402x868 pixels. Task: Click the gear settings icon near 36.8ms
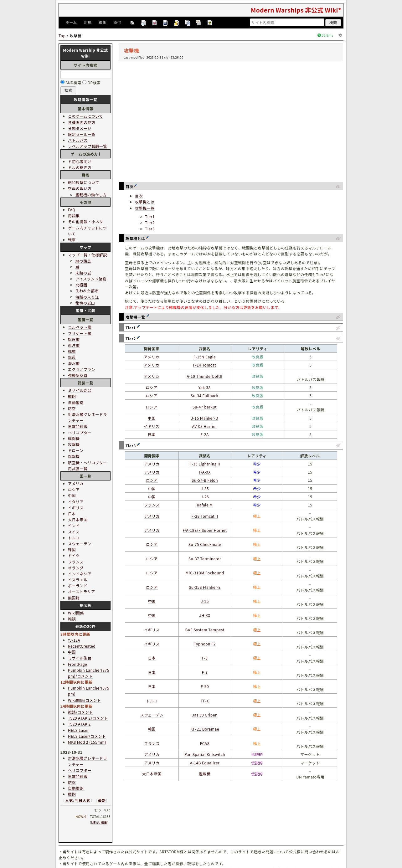[x=340, y=35]
